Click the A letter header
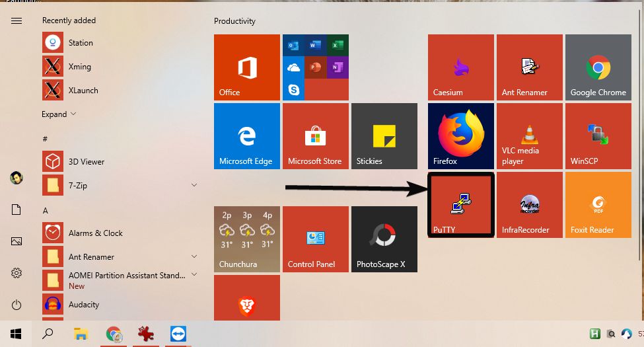Screen dimensions: 644x347 click(45, 210)
